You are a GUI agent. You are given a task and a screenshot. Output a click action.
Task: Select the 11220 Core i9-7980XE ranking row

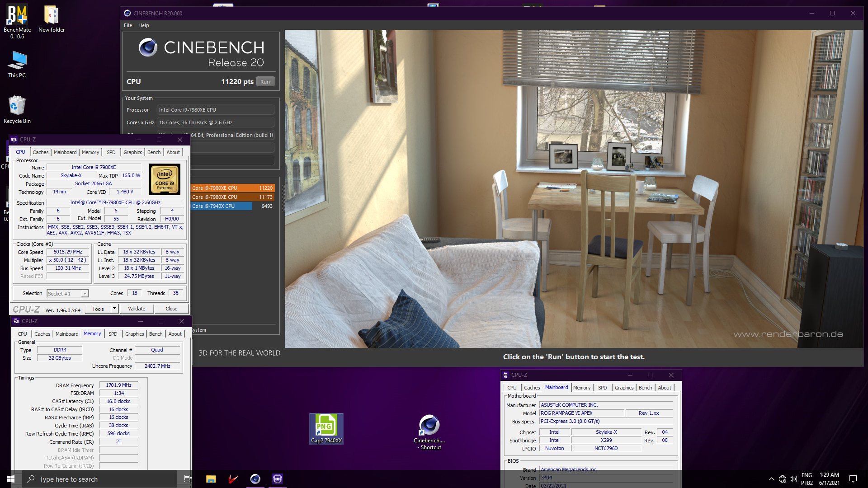[x=232, y=188]
